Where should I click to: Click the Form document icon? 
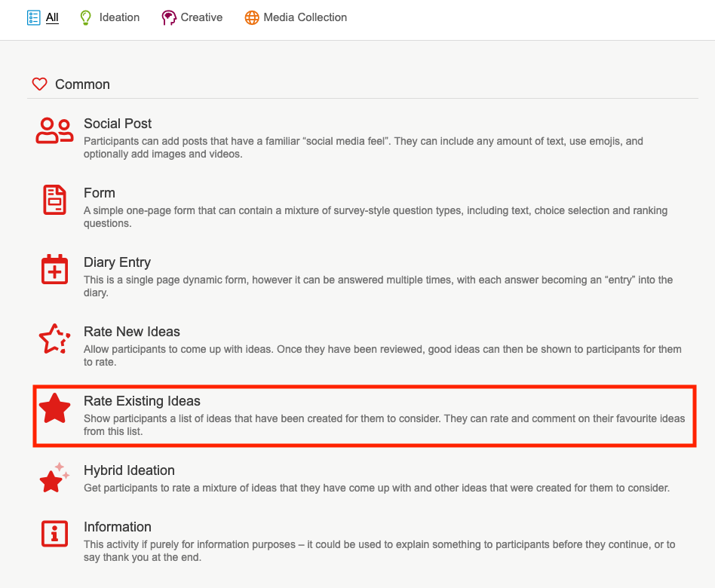click(x=54, y=200)
